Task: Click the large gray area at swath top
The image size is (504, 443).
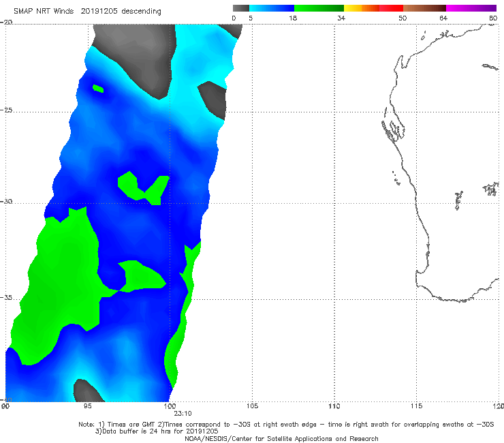Action: coord(138,55)
